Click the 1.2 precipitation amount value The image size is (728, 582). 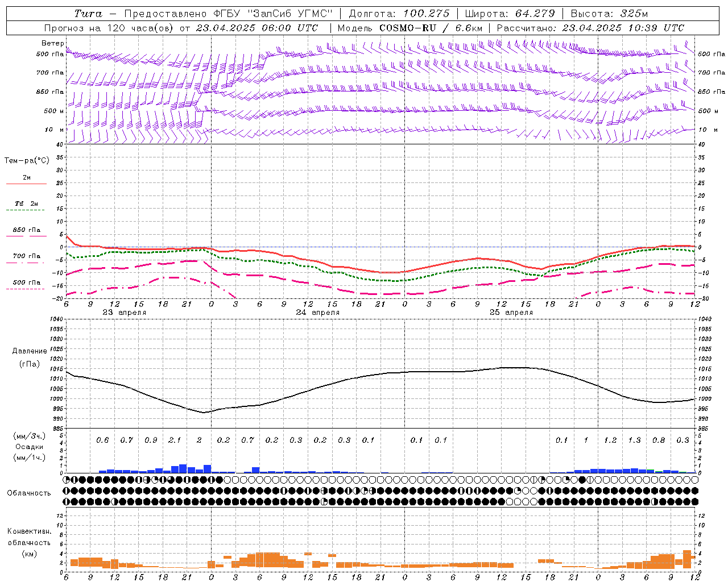pyautogui.click(x=610, y=440)
